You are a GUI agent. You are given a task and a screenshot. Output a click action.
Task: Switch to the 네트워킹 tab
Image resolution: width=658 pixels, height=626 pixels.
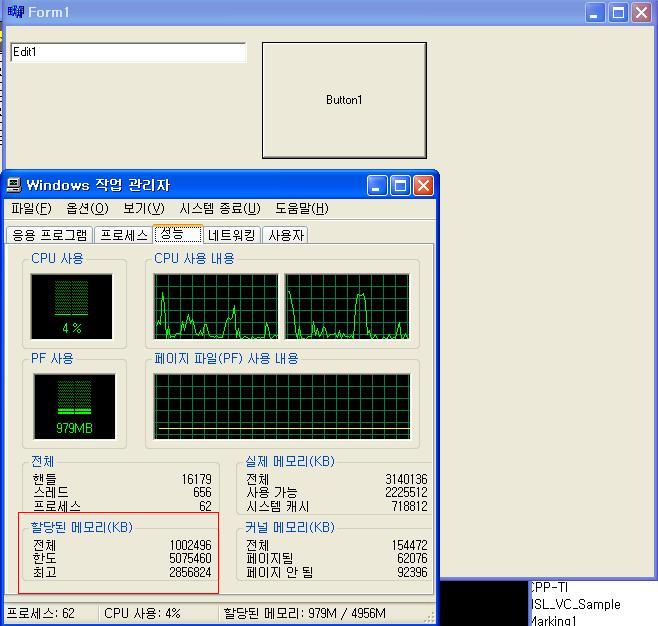tap(232, 235)
